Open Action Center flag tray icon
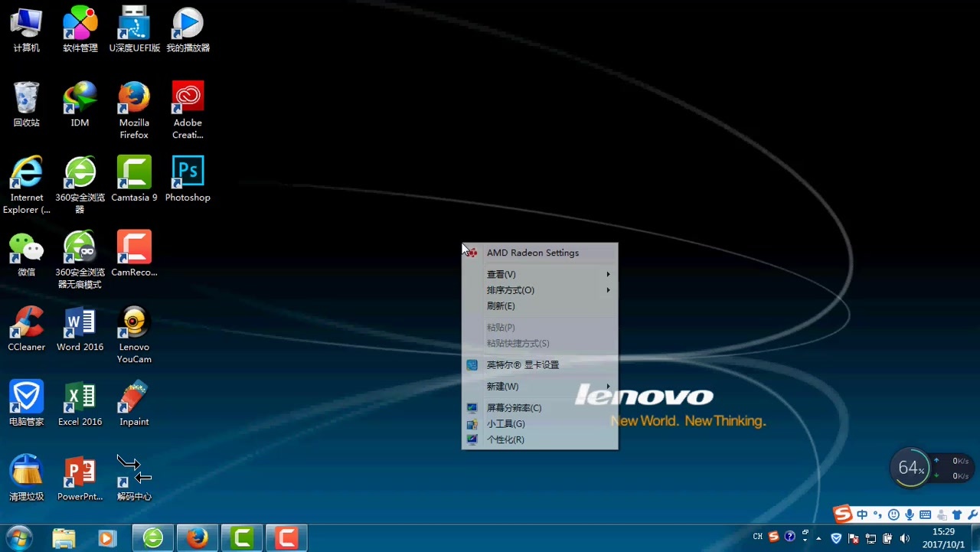The height and width of the screenshot is (552, 980). pyautogui.click(x=854, y=538)
